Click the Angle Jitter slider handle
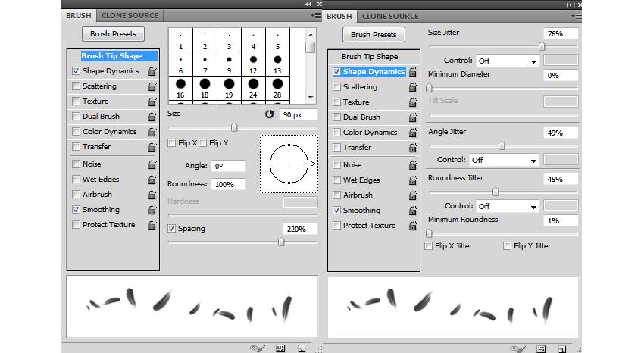Screen dimensions: 644x353 502,146
